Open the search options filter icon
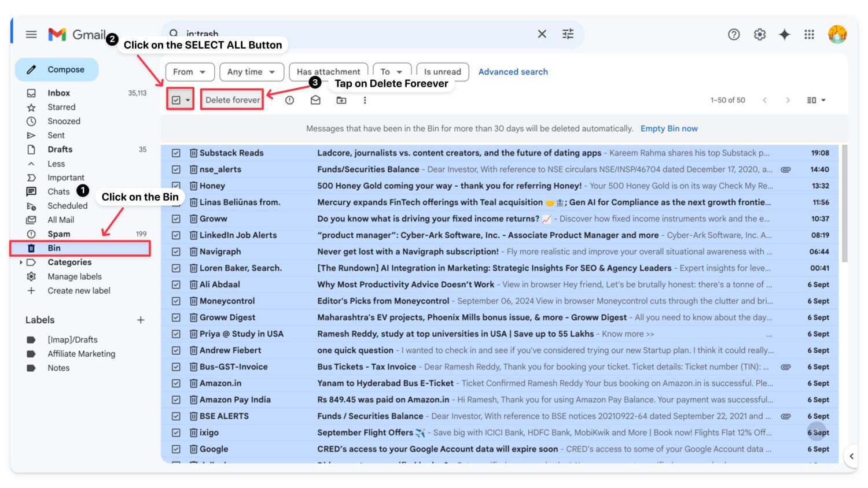This screenshot has width=868, height=488. (568, 34)
